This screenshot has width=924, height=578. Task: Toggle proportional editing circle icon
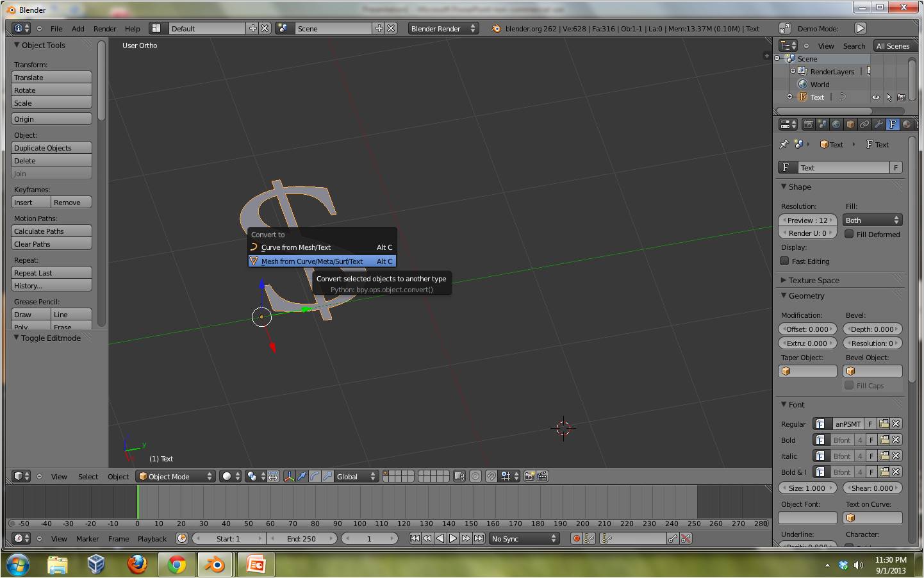[475, 476]
